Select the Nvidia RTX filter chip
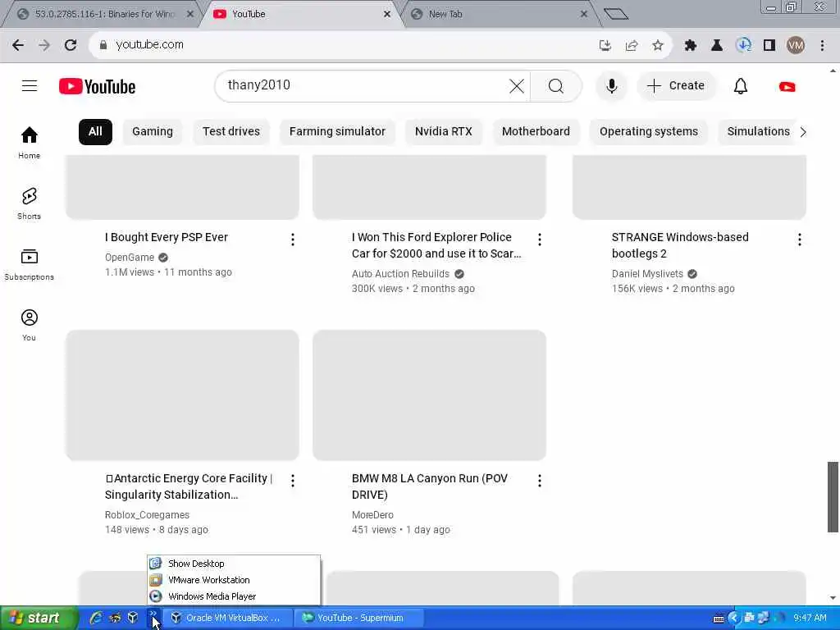 [444, 132]
